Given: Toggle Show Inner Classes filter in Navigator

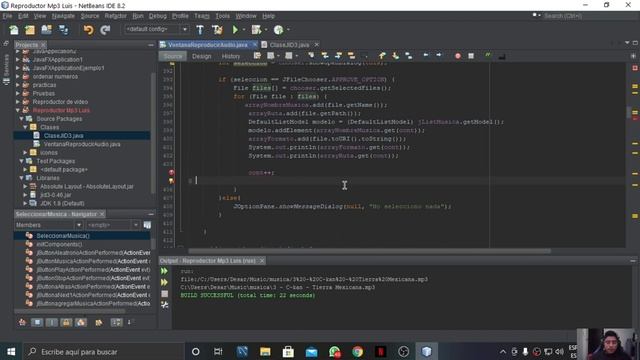Looking at the screenshot, I should click(x=81, y=322).
